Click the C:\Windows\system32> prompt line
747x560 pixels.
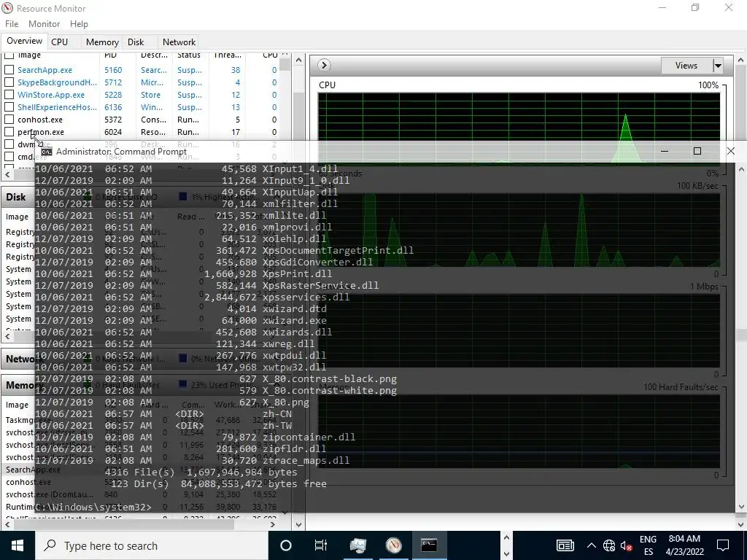[x=93, y=507]
